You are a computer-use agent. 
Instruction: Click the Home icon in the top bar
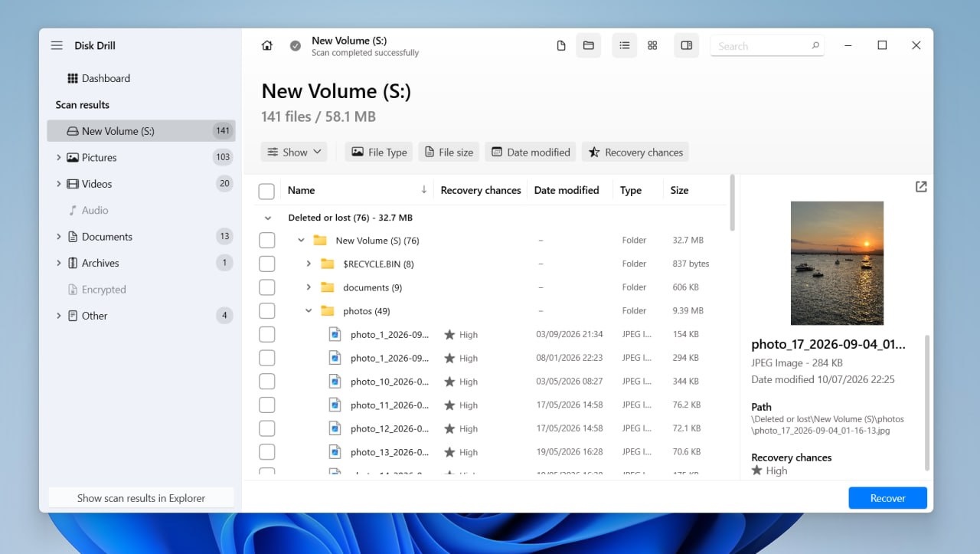click(x=266, y=46)
